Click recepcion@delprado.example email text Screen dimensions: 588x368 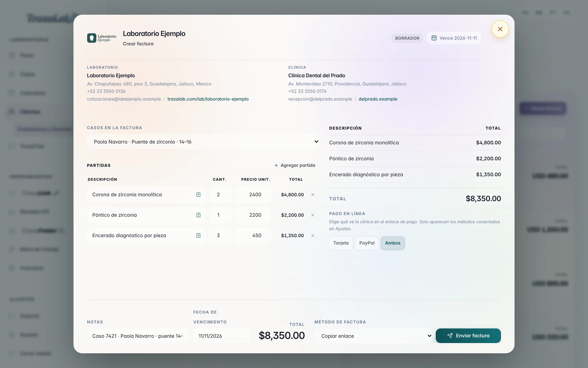click(320, 99)
